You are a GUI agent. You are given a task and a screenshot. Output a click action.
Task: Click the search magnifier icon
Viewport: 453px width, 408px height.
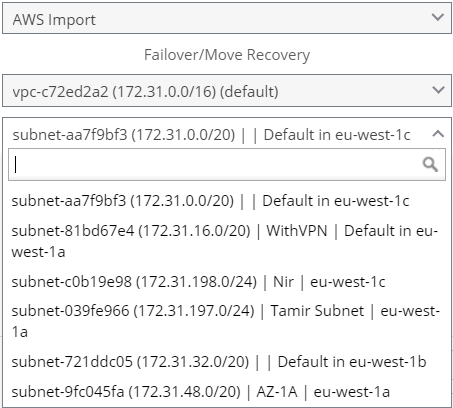(x=430, y=164)
